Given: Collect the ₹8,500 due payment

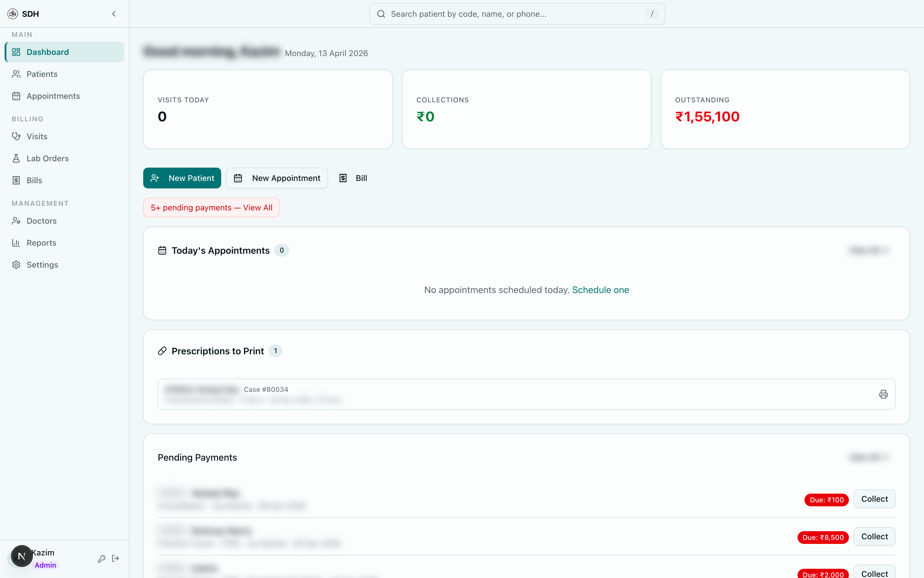Looking at the screenshot, I should tap(874, 536).
